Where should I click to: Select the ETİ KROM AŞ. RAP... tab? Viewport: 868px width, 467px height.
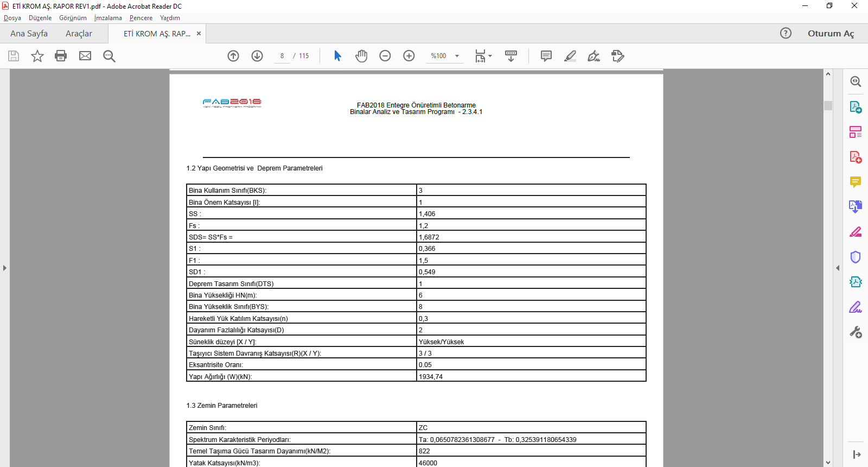coord(157,34)
